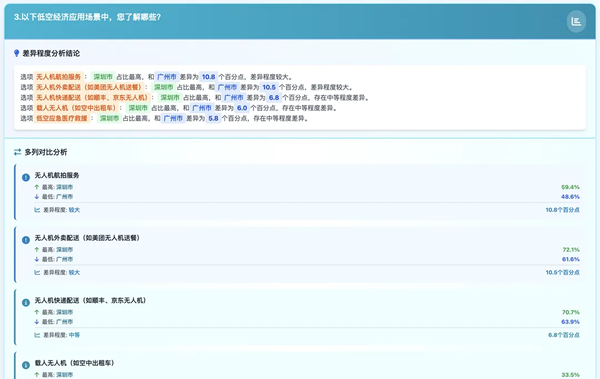The width and height of the screenshot is (600, 379).
Task: Click the chart icon by 差异程度: 较大 in 无人机航拍服务 card
Action: [x=37, y=210]
